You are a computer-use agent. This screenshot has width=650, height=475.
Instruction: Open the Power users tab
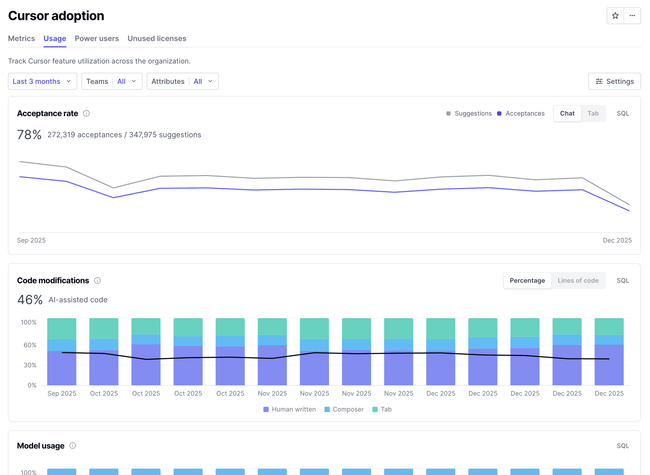pyautogui.click(x=97, y=39)
